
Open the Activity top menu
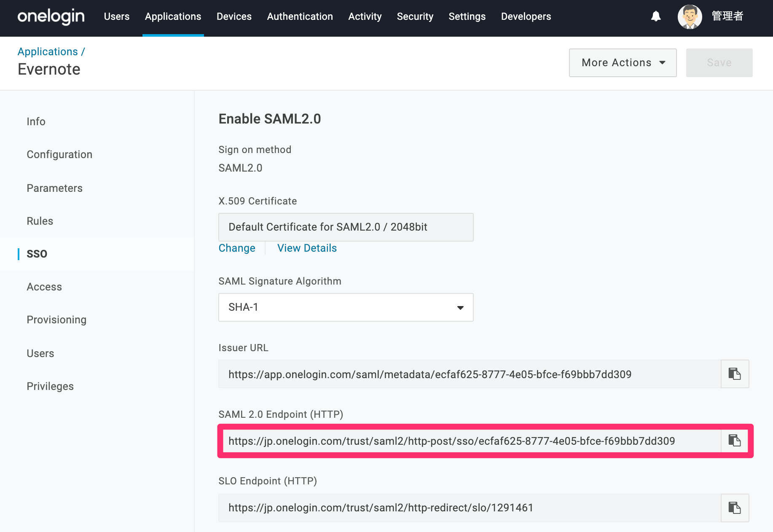point(365,16)
